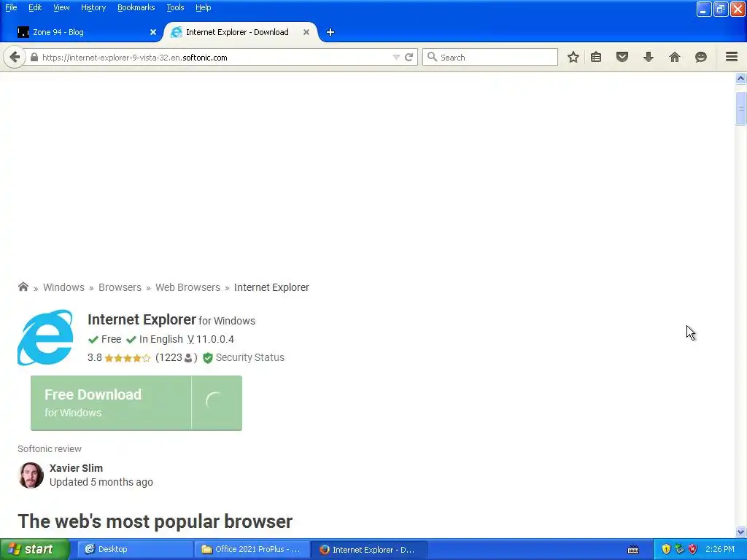747x560 pixels.
Task: Click the loading spinner section of download button
Action: pyautogui.click(x=217, y=402)
